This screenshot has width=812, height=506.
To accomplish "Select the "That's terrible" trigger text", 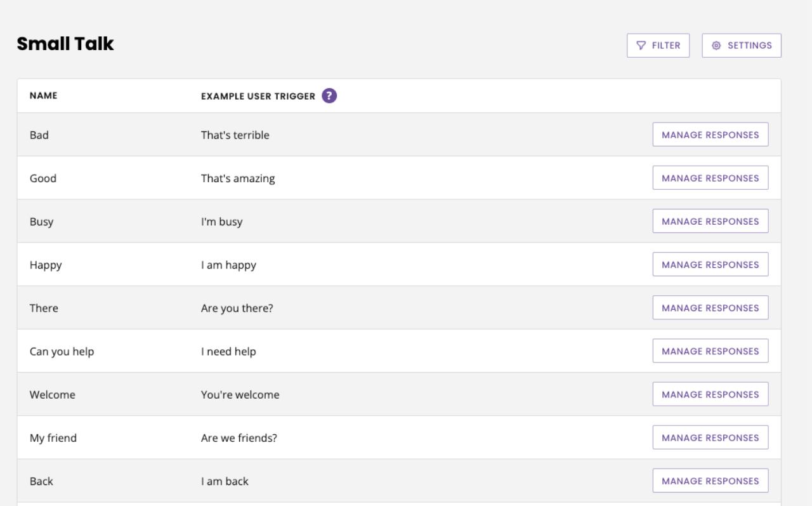I will tap(235, 135).
